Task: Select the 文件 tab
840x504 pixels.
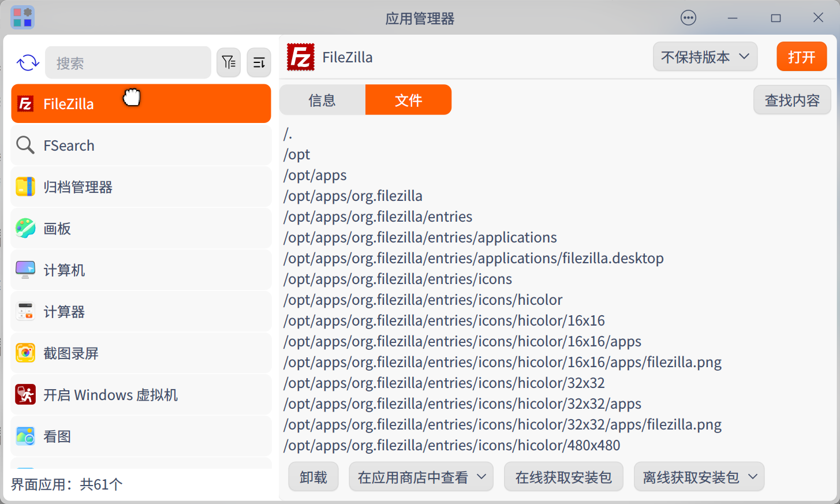Action: 408,100
